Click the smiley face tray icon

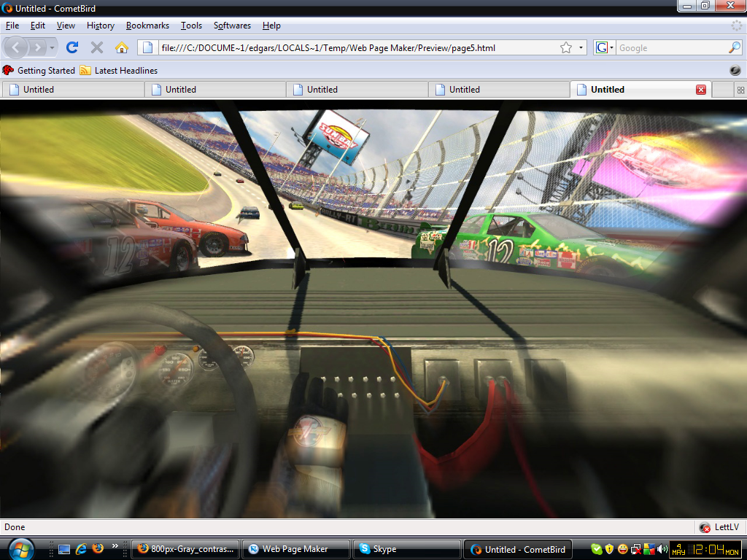622,549
